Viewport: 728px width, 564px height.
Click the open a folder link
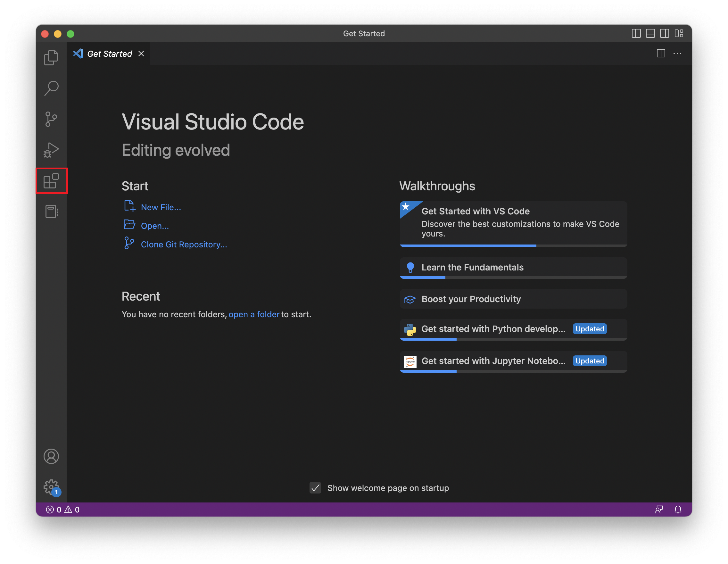254,314
